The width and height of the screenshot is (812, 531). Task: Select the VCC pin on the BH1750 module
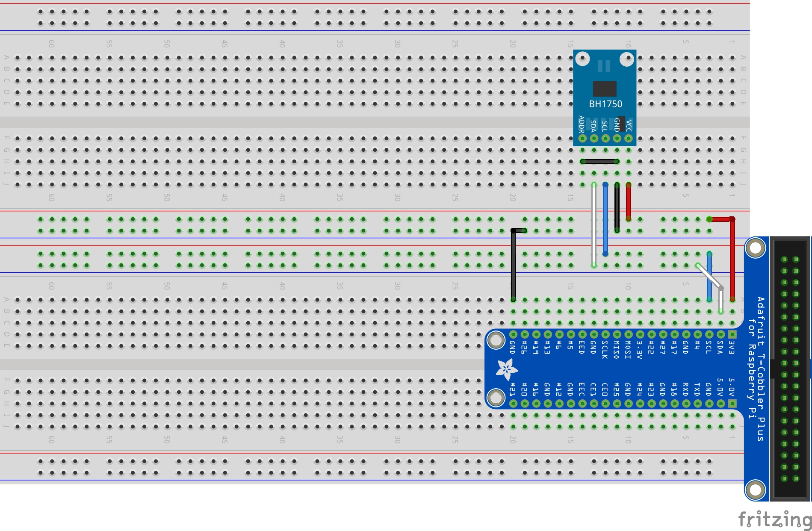(628, 138)
